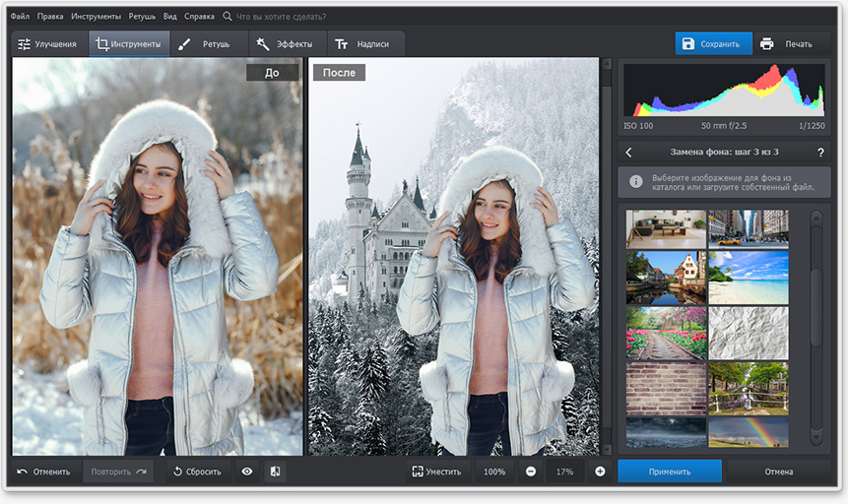The width and height of the screenshot is (848, 504).
Task: Click the Print button with printer icon
Action: coord(787,44)
